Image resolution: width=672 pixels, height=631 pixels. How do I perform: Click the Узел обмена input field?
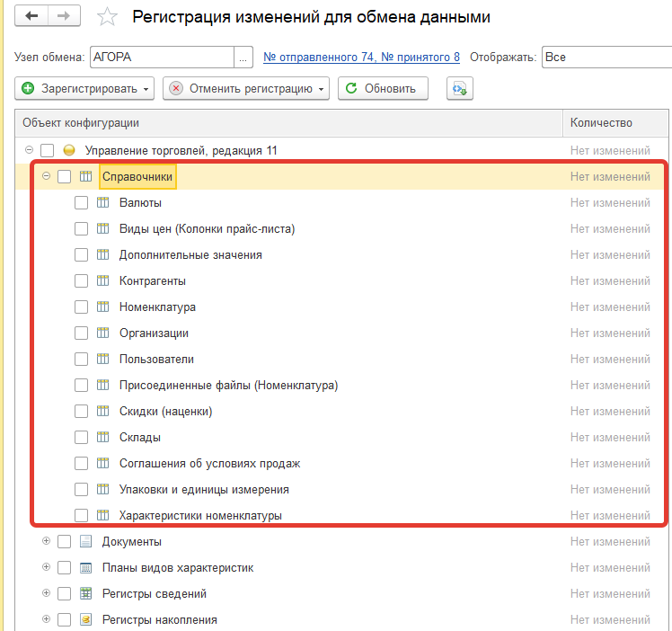click(x=162, y=57)
